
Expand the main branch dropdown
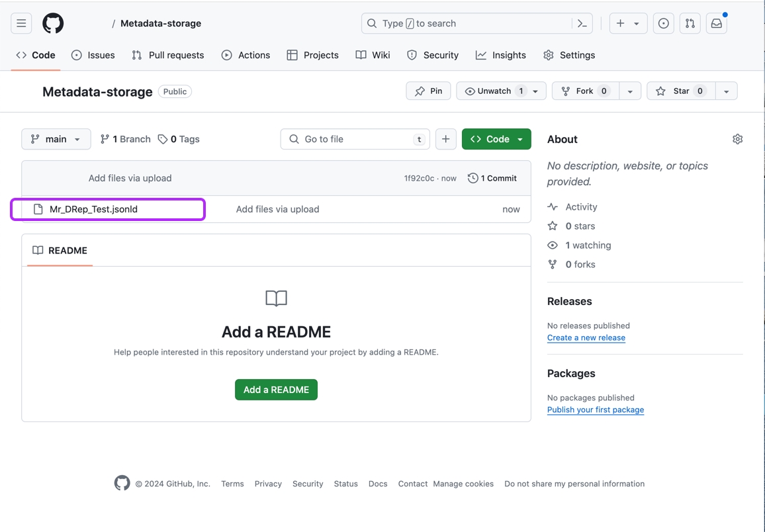[56, 139]
